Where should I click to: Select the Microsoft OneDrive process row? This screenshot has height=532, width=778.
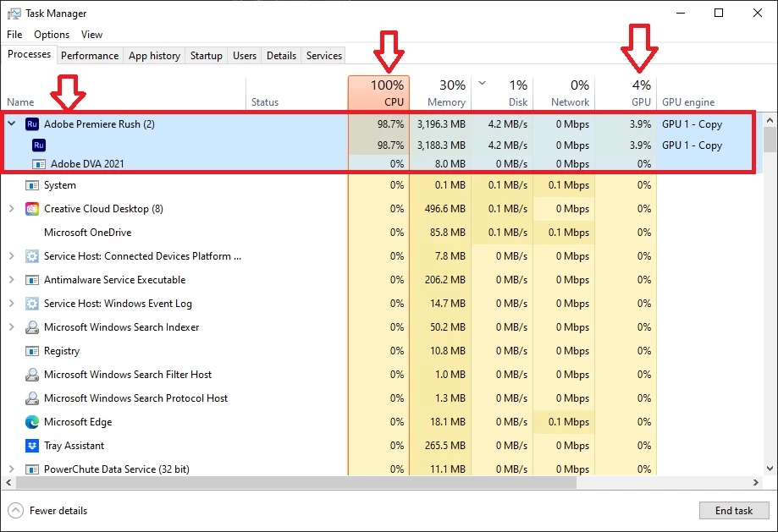[x=329, y=233]
